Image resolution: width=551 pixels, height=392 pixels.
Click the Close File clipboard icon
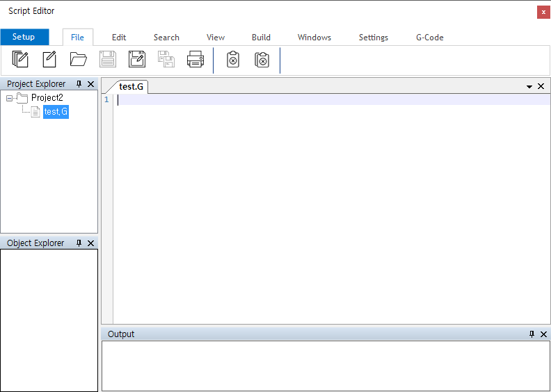233,60
